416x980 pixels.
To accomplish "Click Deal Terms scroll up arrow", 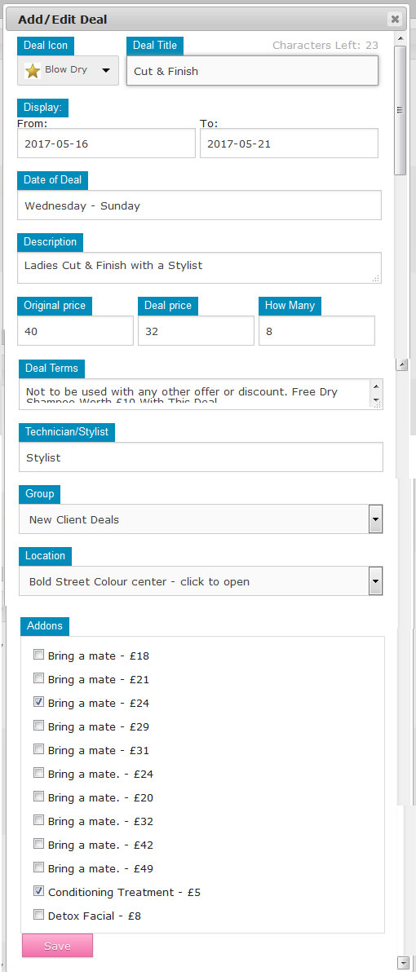I will click(x=376, y=386).
